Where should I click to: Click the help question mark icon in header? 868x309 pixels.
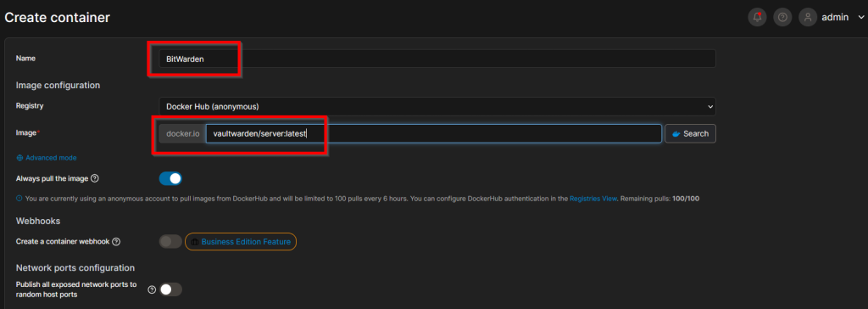pyautogui.click(x=782, y=17)
